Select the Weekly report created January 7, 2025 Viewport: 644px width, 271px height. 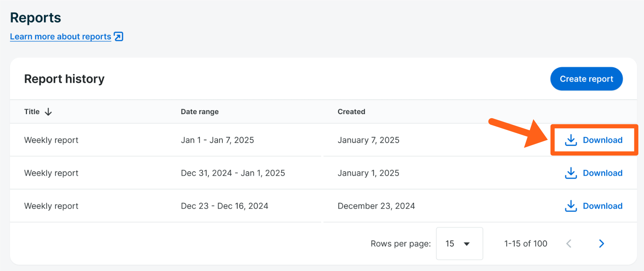click(51, 140)
